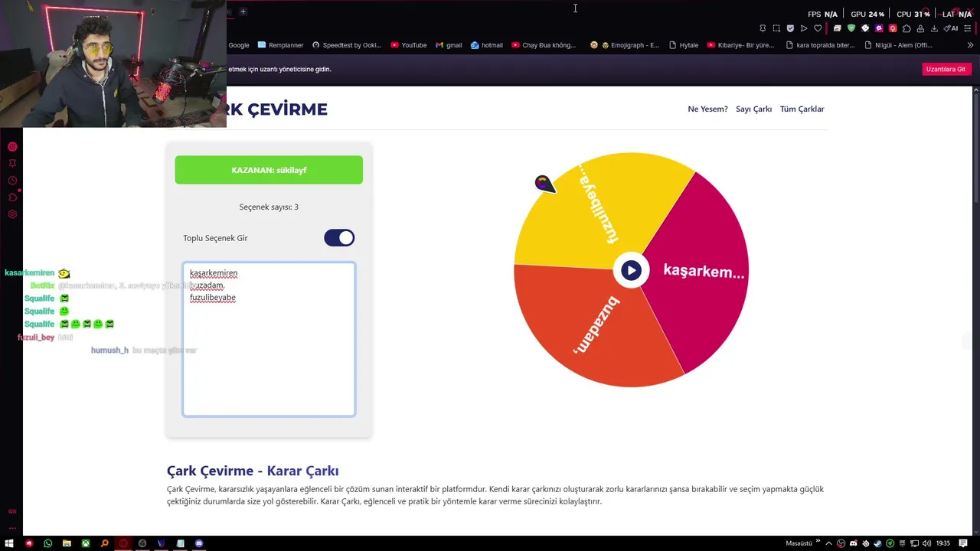Viewport: 980px width, 551px height.
Task: Open the downloads icon
Action: [x=934, y=28]
